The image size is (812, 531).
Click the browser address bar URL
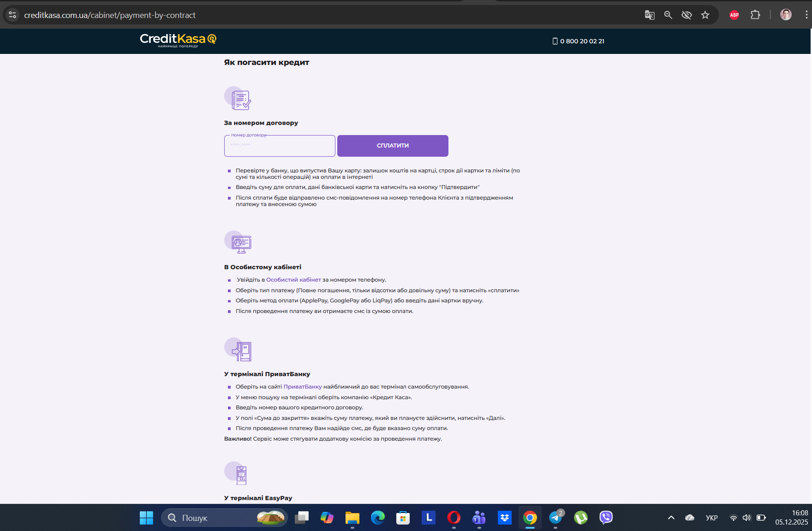tap(110, 15)
